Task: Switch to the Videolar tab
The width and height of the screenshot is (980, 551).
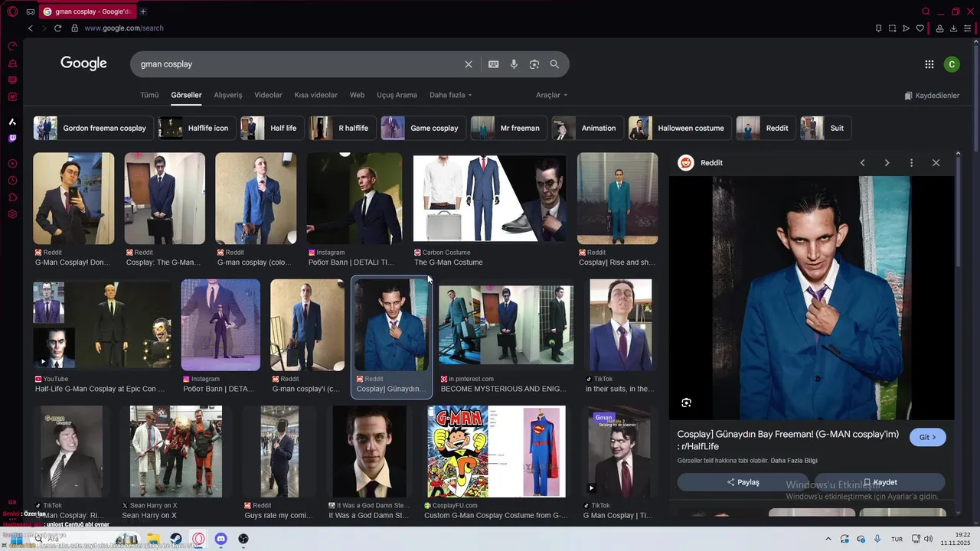Action: [x=268, y=95]
